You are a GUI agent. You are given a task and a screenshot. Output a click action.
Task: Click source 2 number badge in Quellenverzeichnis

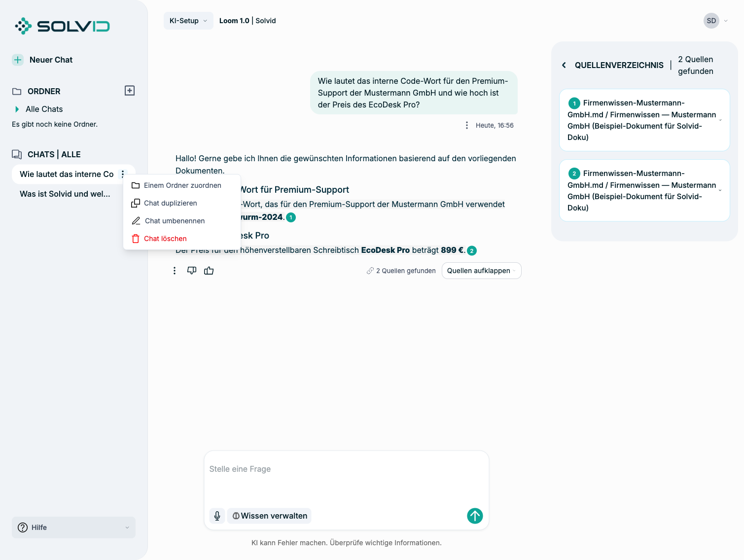click(574, 174)
